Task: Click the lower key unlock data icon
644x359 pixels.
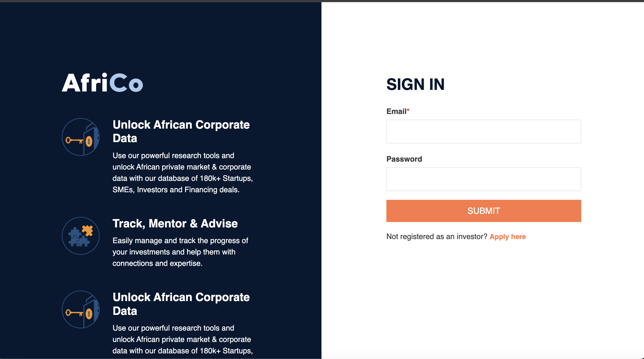Action: (x=80, y=309)
